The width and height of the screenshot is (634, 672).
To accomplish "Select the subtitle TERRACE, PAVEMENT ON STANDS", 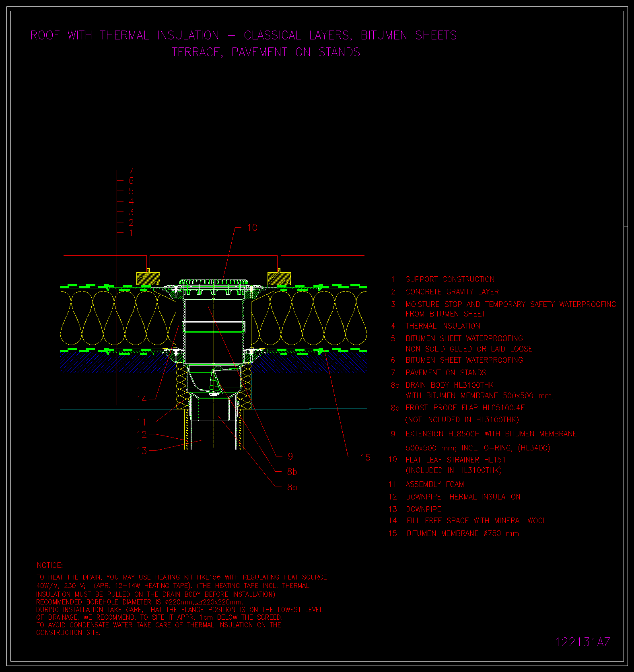I will (x=266, y=52).
